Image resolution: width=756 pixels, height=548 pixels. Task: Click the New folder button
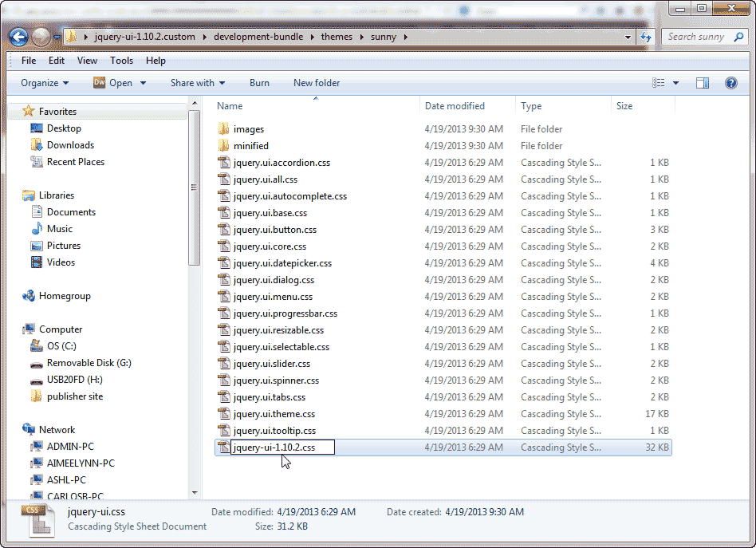pyautogui.click(x=317, y=83)
